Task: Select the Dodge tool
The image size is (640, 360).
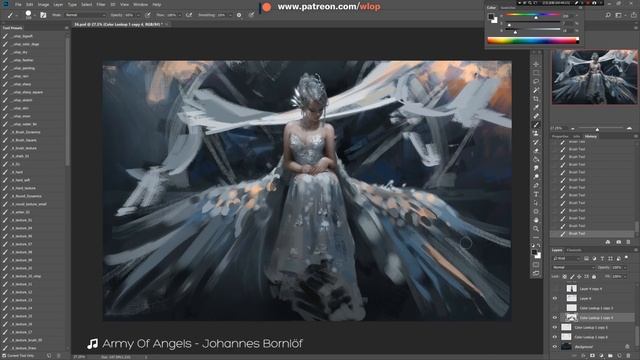Action: pos(536,177)
